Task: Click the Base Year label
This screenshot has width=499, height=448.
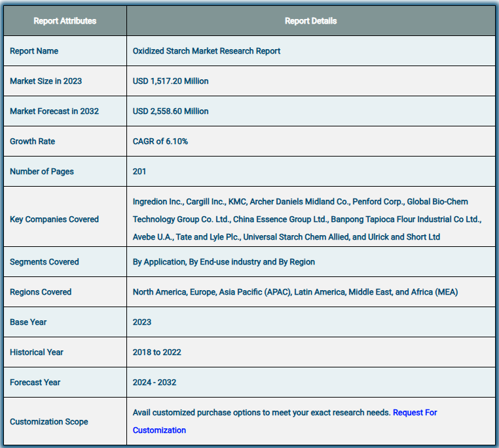Action: (28, 322)
